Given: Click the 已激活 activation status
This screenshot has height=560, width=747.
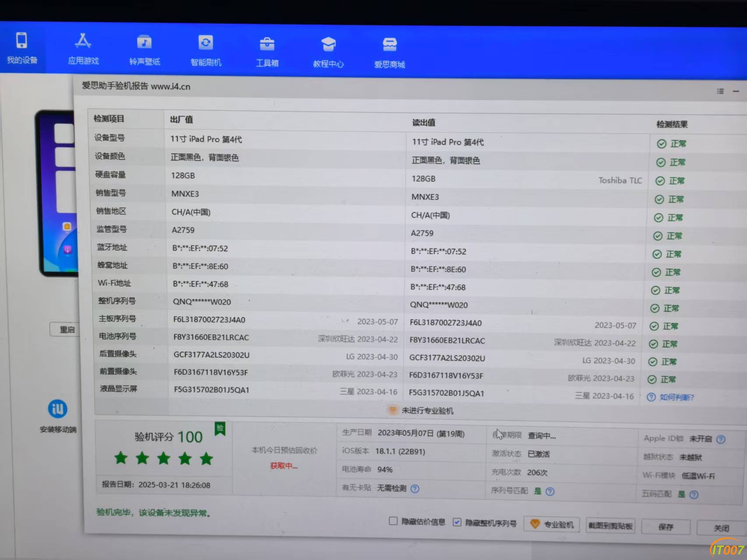Looking at the screenshot, I should (x=539, y=454).
